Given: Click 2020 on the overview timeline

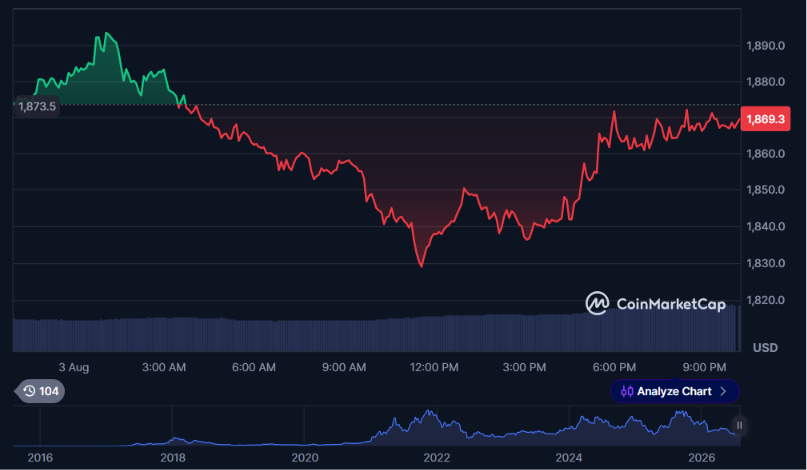Looking at the screenshot, I should (x=305, y=458).
